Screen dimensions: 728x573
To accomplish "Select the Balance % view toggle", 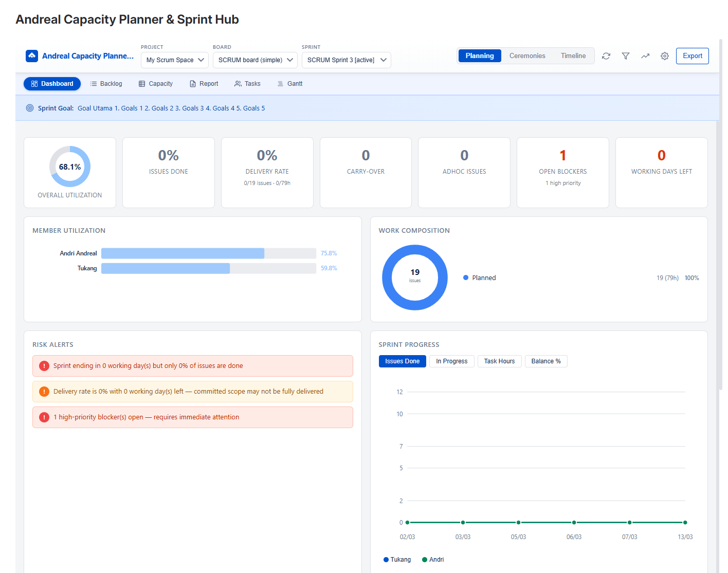I will pyautogui.click(x=546, y=361).
